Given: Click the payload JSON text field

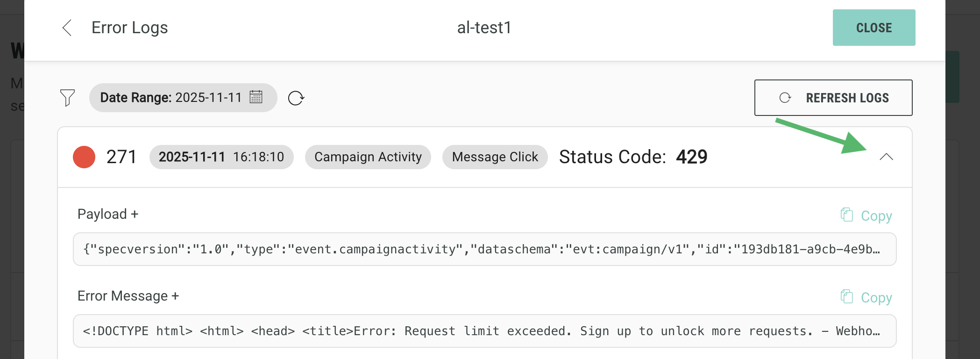Looking at the screenshot, I should click(484, 249).
